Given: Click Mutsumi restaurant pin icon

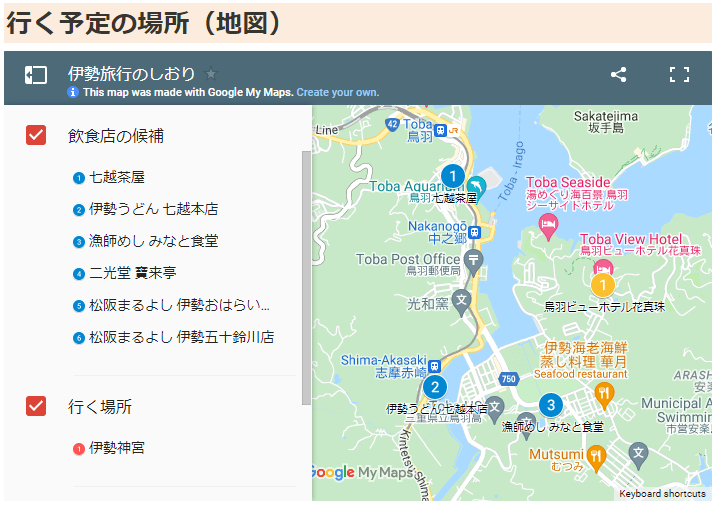Looking at the screenshot, I should [596, 458].
